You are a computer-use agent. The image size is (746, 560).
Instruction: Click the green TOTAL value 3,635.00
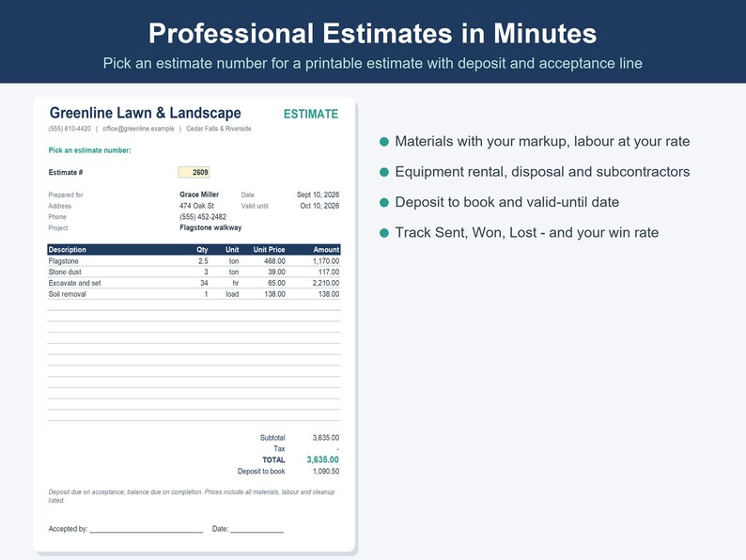[x=322, y=459]
